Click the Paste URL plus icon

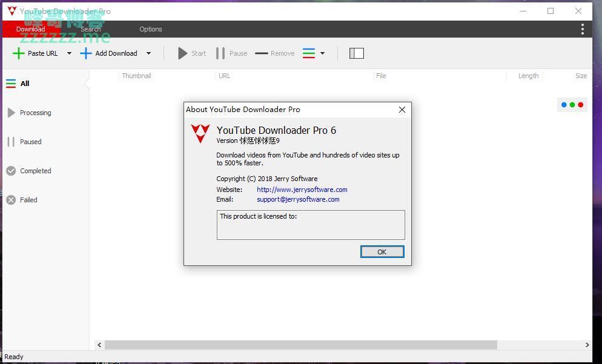tap(19, 53)
